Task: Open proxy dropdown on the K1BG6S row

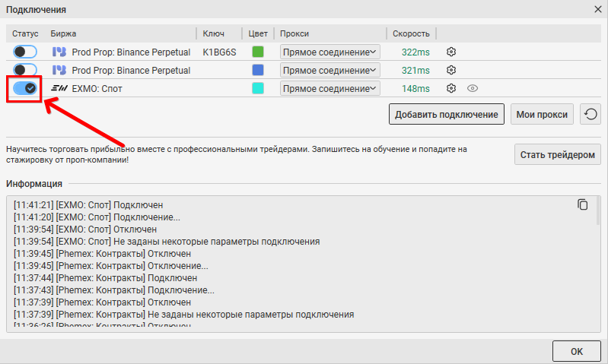Action: (330, 52)
